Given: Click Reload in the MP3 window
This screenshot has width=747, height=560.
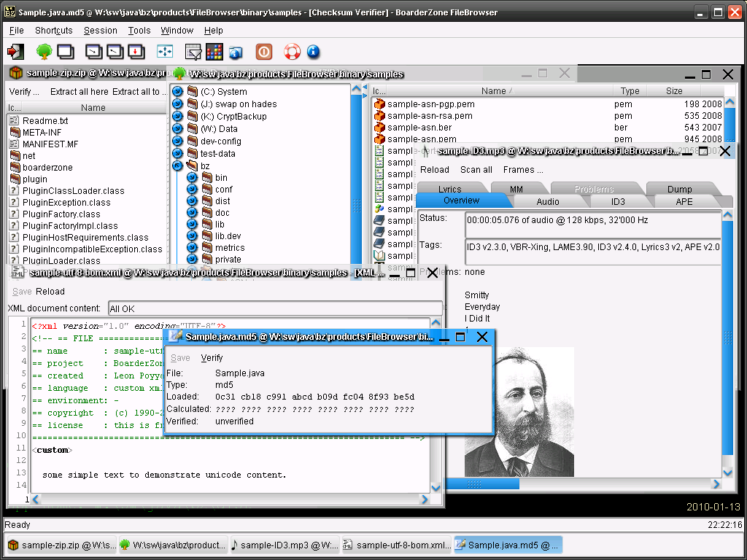Looking at the screenshot, I should point(435,169).
